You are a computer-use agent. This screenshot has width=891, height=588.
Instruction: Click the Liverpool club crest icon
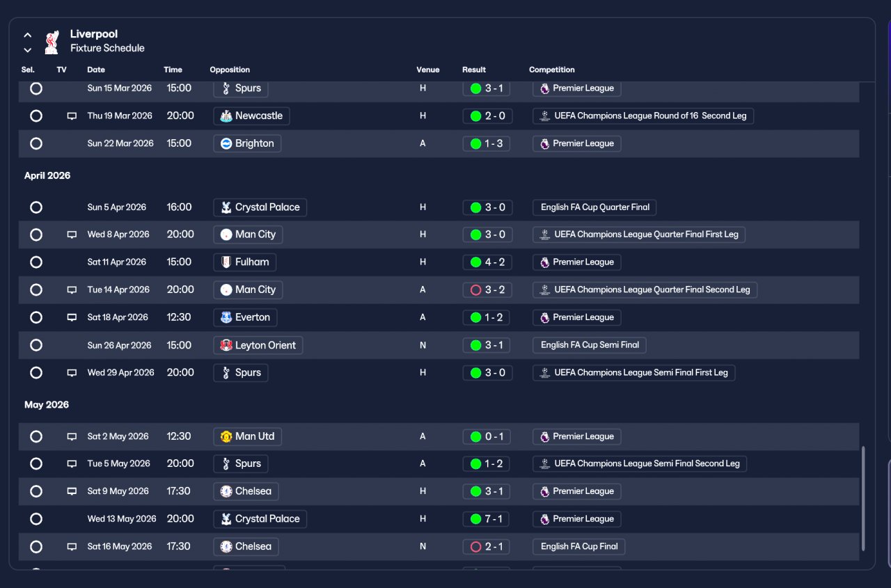click(51, 42)
